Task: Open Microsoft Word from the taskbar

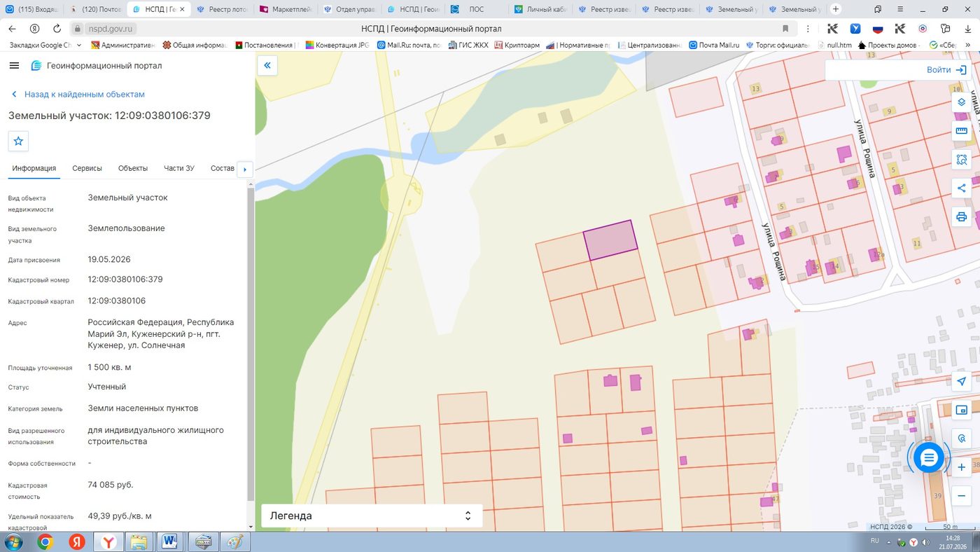Action: pyautogui.click(x=169, y=542)
